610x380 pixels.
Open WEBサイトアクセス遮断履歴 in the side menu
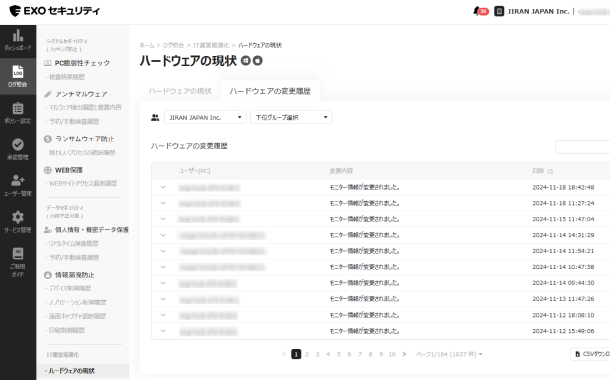82,183
